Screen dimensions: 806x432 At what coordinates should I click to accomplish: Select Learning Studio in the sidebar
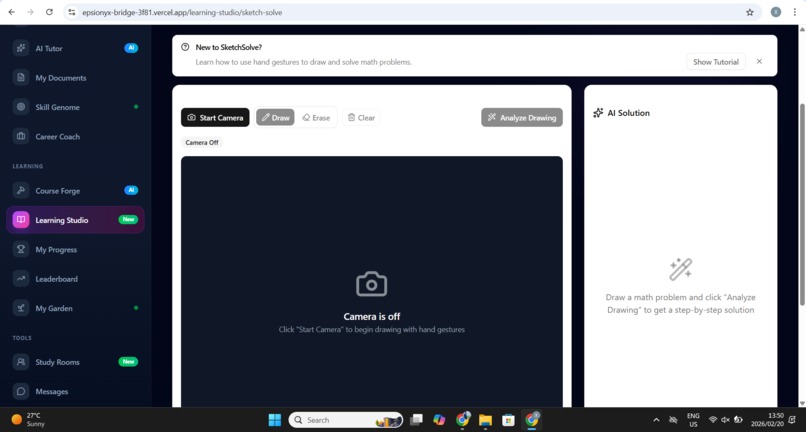point(75,220)
